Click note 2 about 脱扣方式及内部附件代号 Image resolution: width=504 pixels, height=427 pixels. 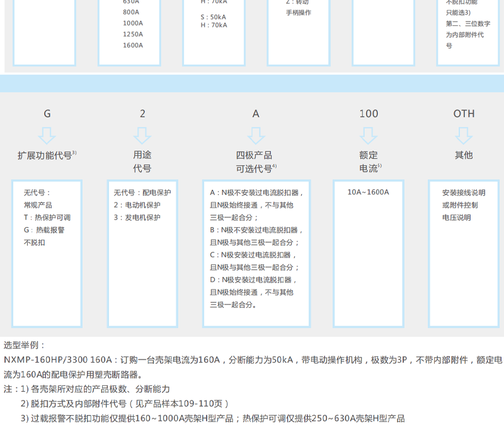124,404
